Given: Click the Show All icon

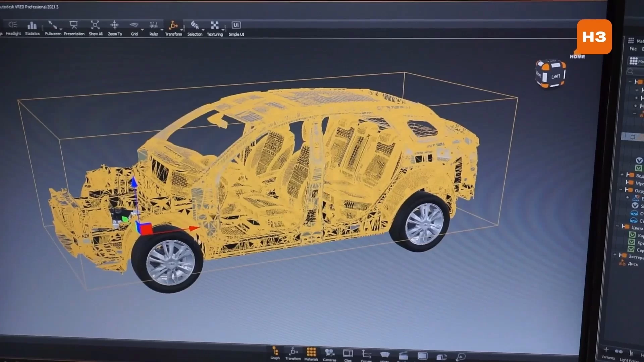Looking at the screenshot, I should (x=95, y=25).
